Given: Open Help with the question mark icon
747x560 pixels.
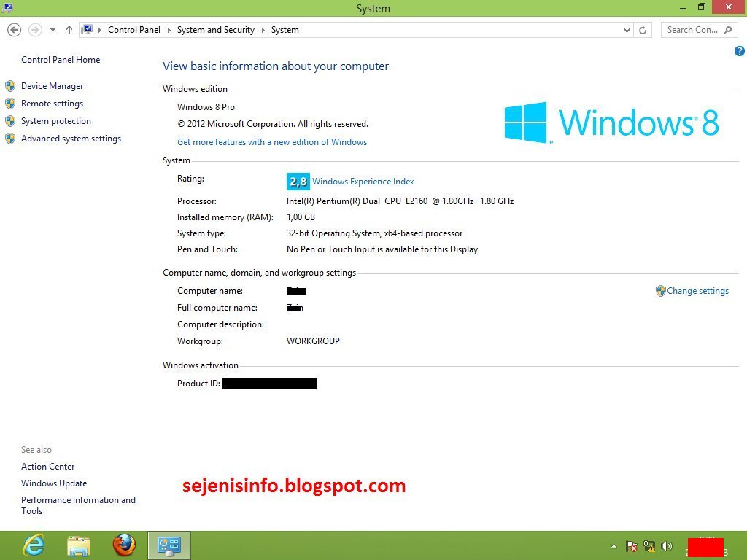Looking at the screenshot, I should (x=740, y=51).
